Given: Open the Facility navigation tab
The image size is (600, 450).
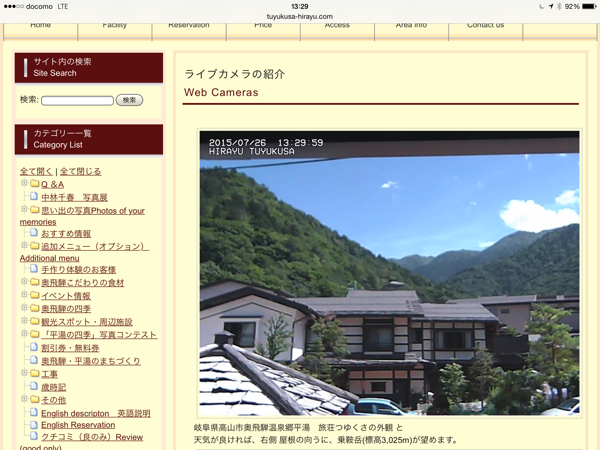Looking at the screenshot, I should pos(115,26).
